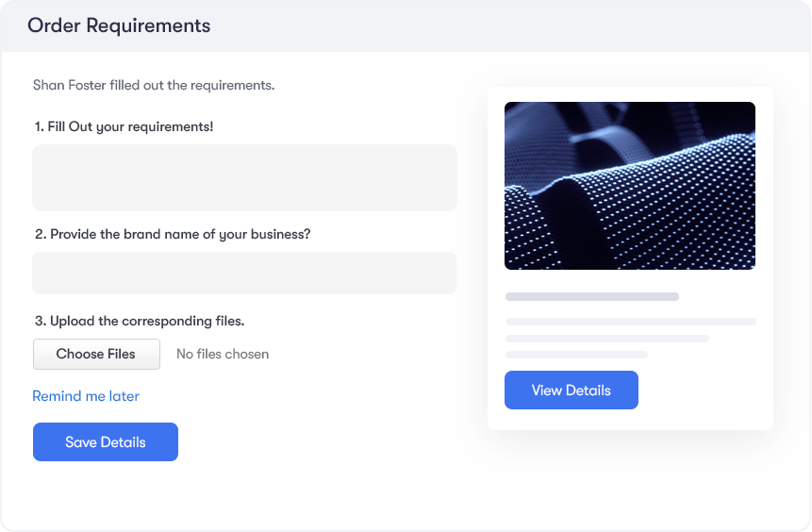The height and width of the screenshot is (532, 812).
Task: Click the "Upload the corresponding files" label
Action: [139, 321]
